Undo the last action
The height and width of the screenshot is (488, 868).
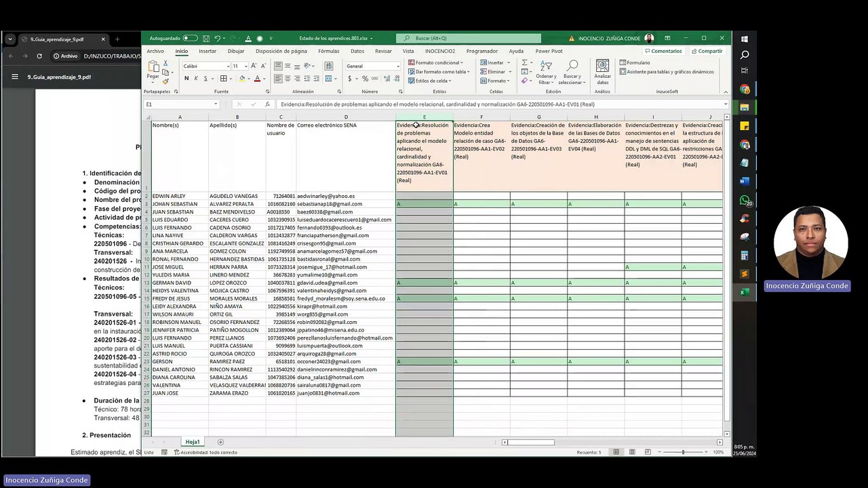[x=217, y=39]
